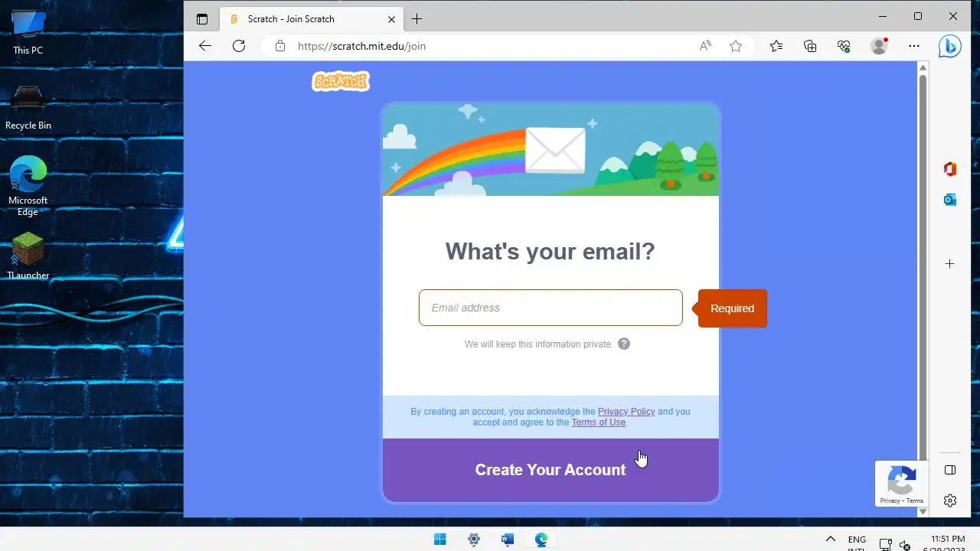
Task: Add this page to favorites star
Action: tap(736, 46)
